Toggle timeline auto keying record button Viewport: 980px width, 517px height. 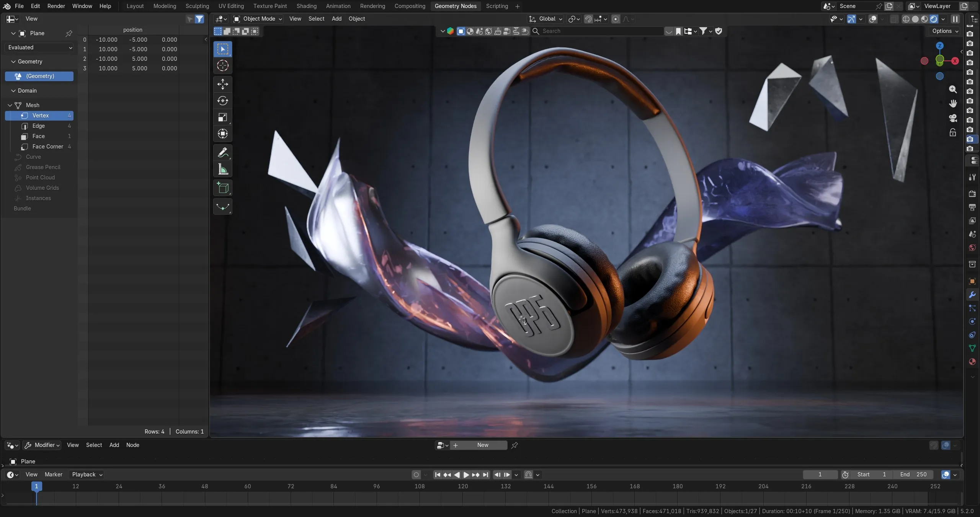[416, 475]
